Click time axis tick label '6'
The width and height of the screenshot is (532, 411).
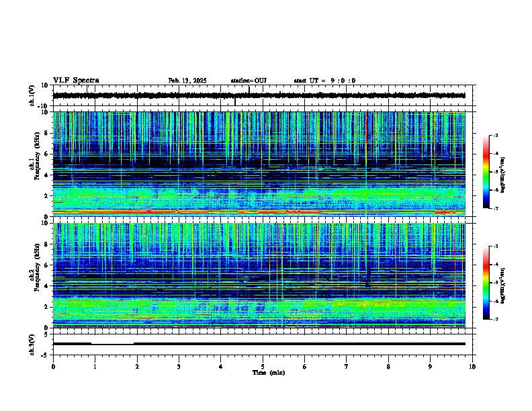(x=305, y=367)
